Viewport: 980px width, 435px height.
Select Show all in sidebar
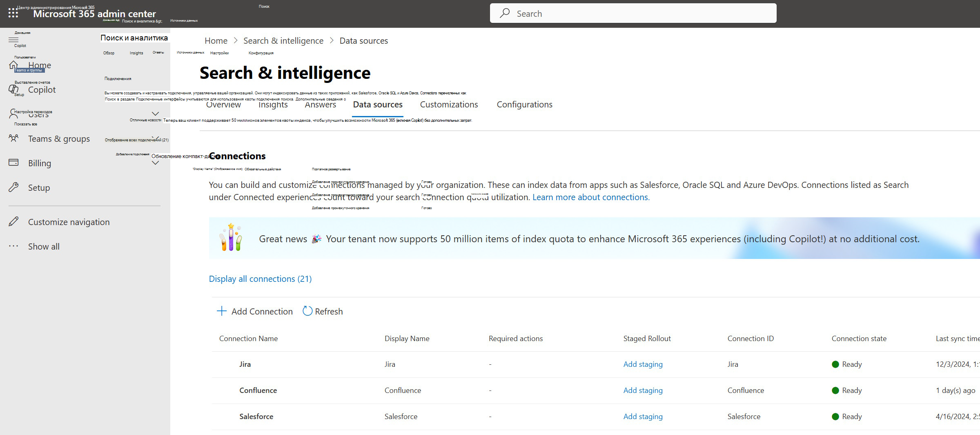[44, 246]
